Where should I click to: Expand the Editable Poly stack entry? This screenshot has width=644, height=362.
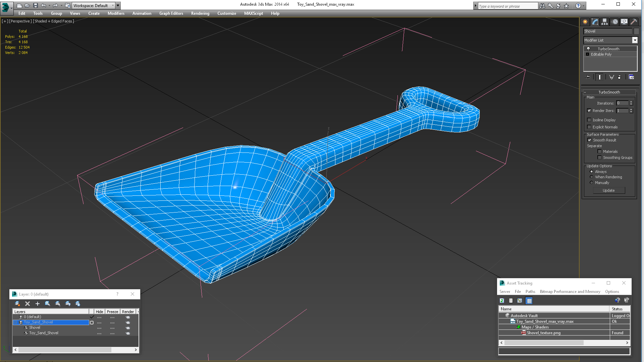tap(587, 54)
